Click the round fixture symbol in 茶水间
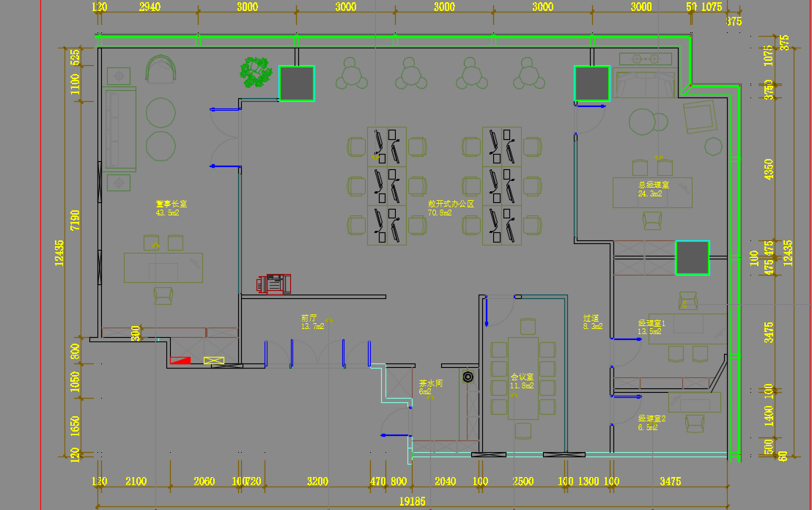812x510 pixels. click(468, 377)
